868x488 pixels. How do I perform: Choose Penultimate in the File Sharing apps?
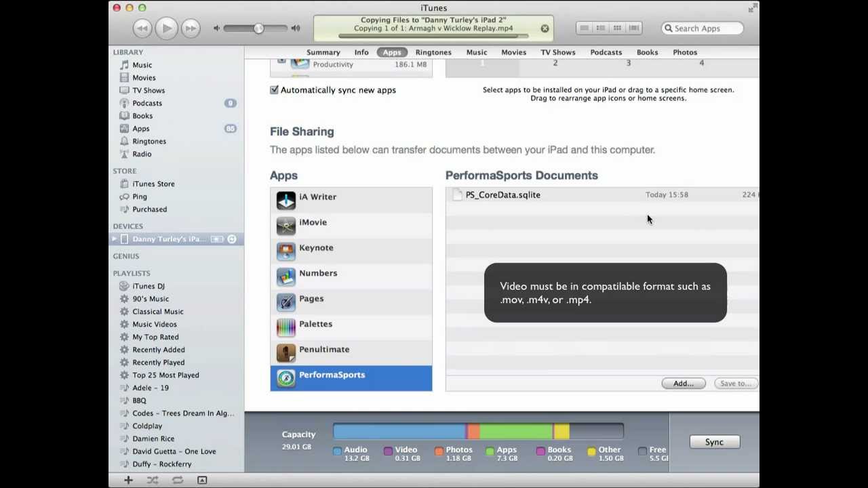[x=351, y=352]
